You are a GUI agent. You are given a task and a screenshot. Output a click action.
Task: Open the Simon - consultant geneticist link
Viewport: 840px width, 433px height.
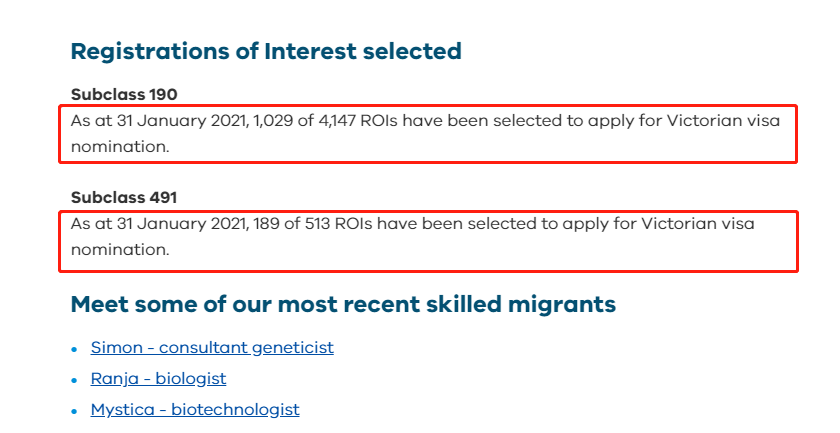click(212, 348)
